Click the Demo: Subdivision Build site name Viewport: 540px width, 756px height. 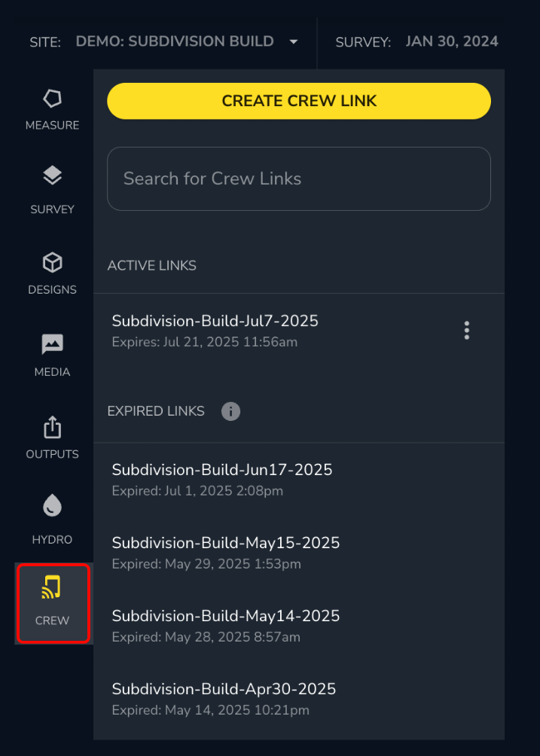(175, 41)
